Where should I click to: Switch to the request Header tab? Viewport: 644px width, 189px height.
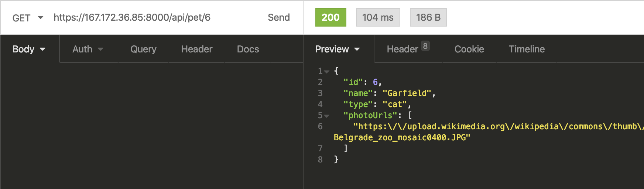pos(196,49)
